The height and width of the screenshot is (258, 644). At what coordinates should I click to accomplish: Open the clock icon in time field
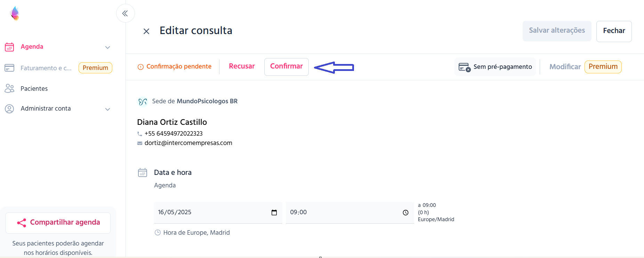click(405, 212)
